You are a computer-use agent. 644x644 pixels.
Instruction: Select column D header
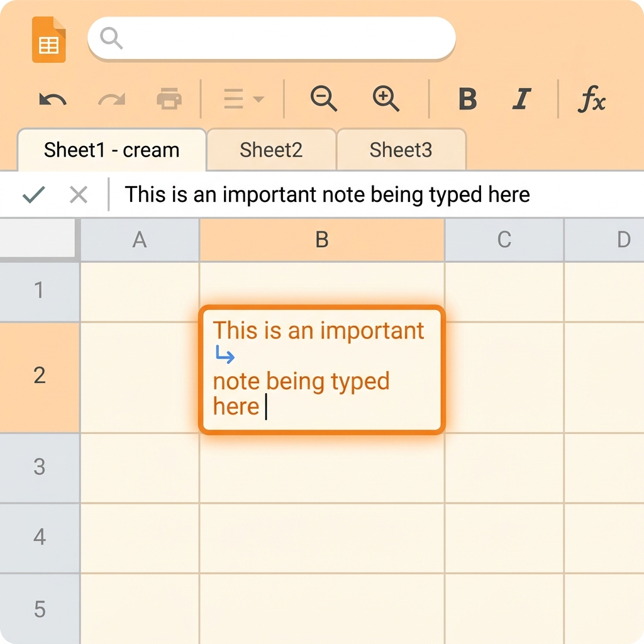pos(604,240)
